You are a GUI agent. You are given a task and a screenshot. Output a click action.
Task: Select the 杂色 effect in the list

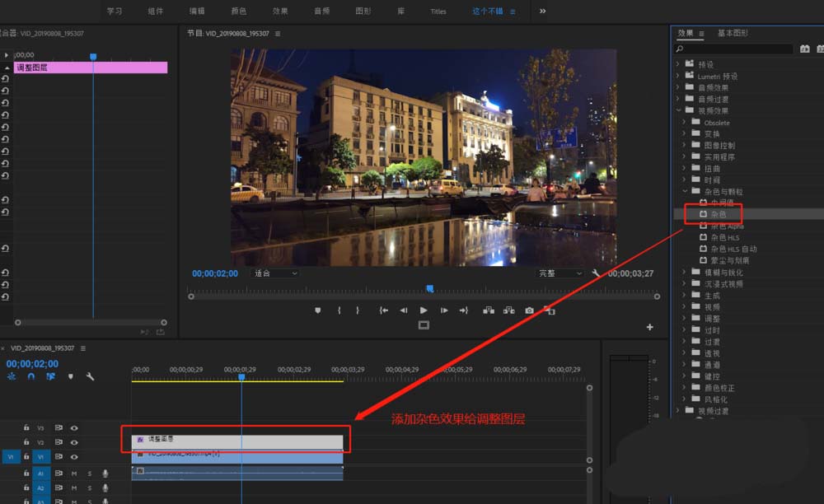[x=718, y=214]
